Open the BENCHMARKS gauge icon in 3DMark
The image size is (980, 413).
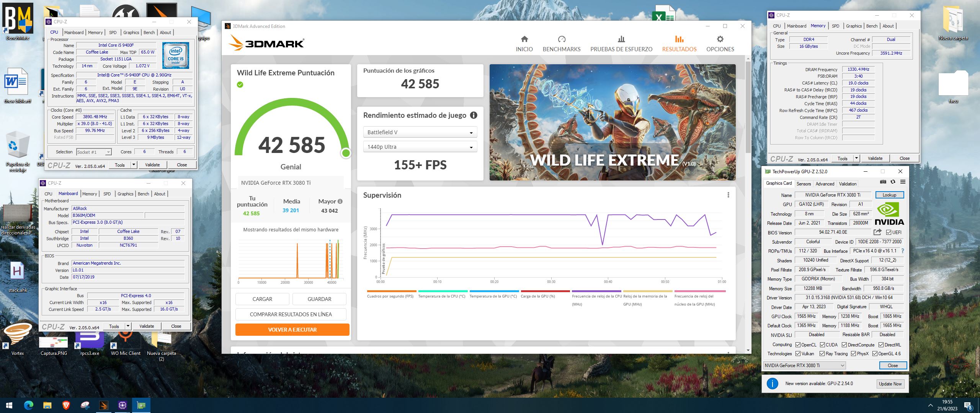[562, 39]
